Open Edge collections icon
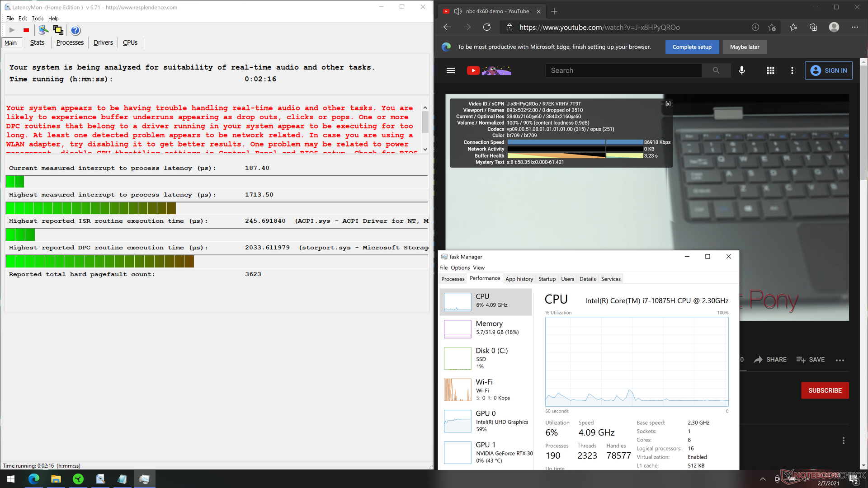868x488 pixels. click(813, 27)
